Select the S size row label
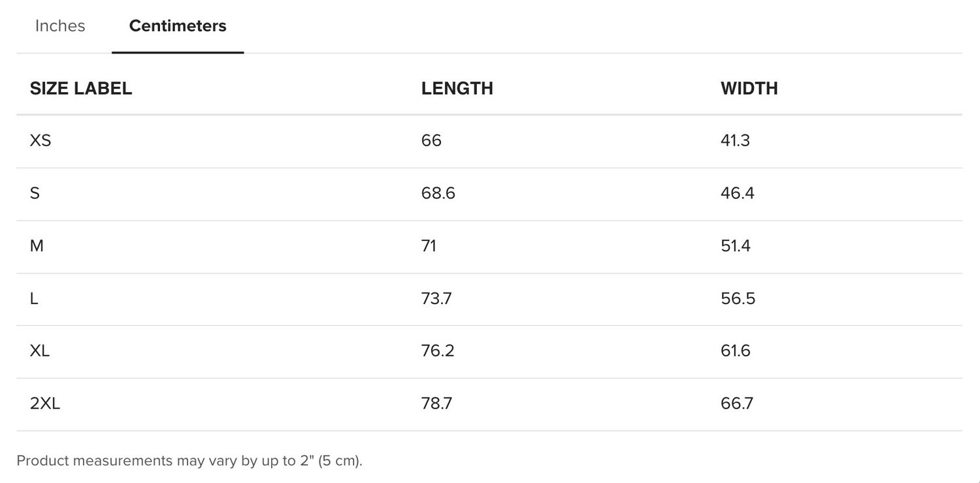Viewport: 980px width, 483px height. coord(35,193)
